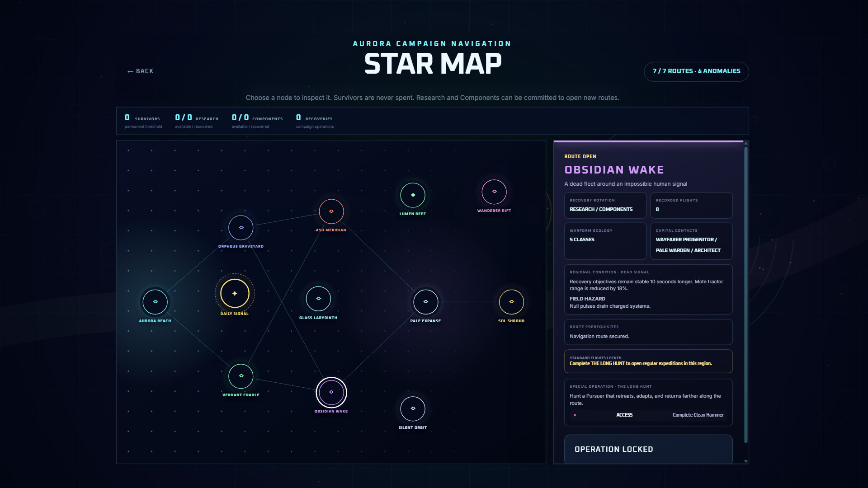Click The Long Hunt Access requirement row
This screenshot has width=868, height=488.
(648, 415)
